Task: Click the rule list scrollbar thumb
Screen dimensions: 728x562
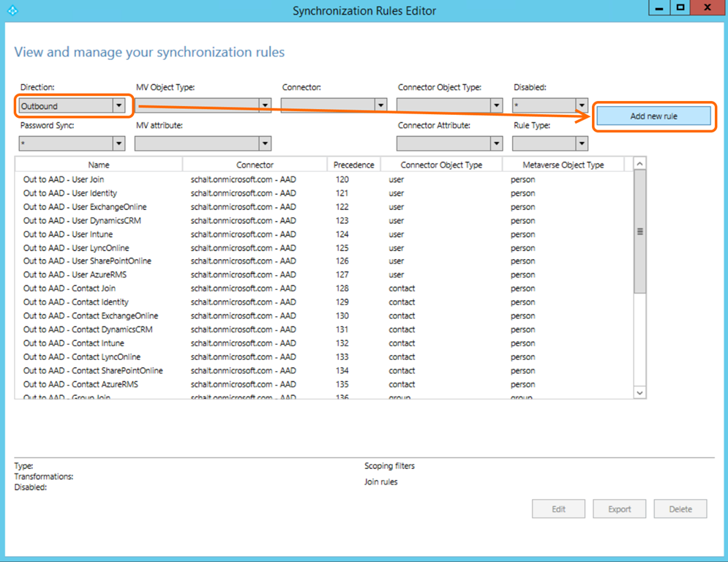Action: 639,231
